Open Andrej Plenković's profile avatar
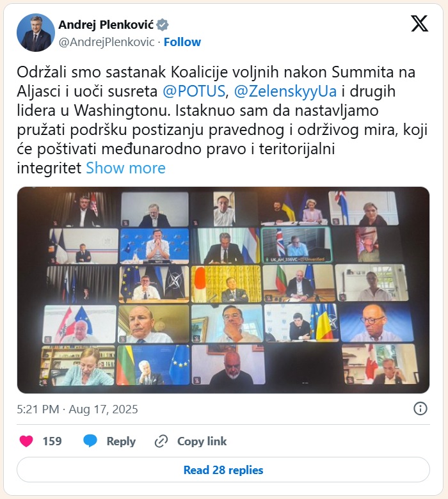 click(x=36, y=33)
